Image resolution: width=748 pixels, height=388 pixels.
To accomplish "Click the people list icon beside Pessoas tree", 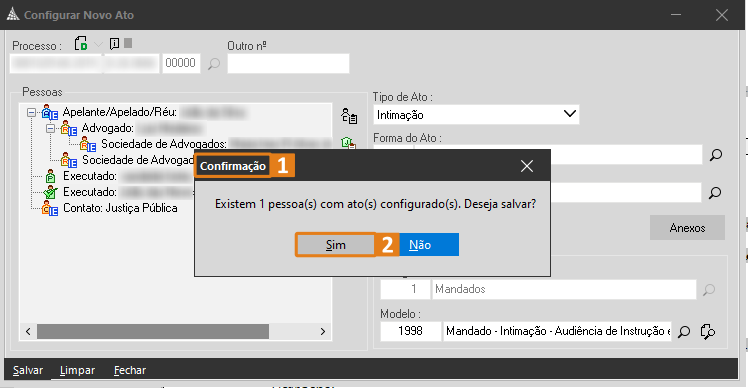I will coord(349,116).
